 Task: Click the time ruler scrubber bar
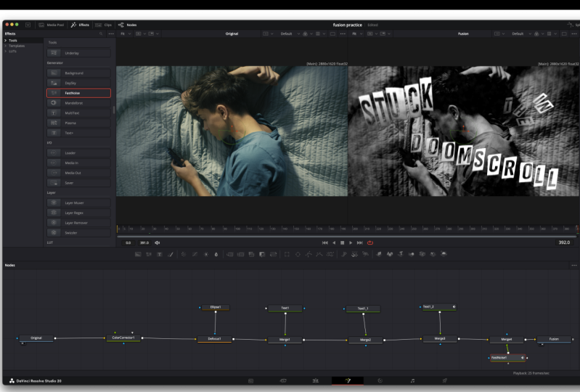click(347, 229)
